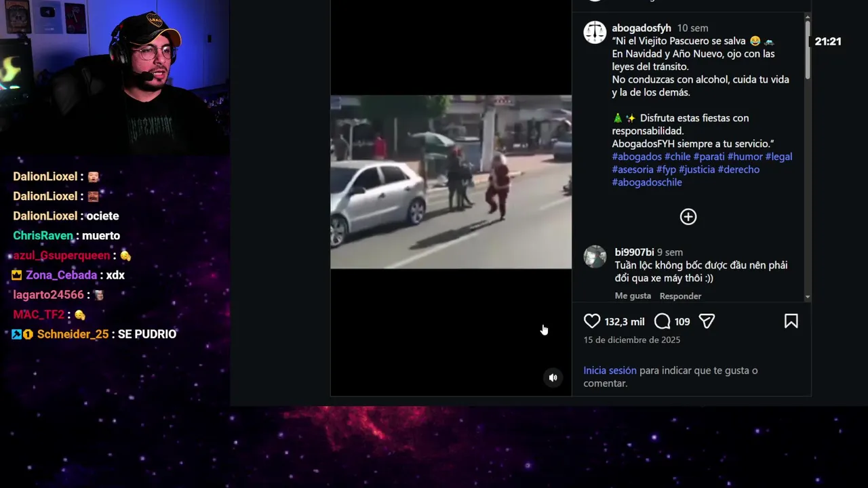The height and width of the screenshot is (488, 868).
Task: Open the 132,3 mil likes count
Action: tap(625, 322)
